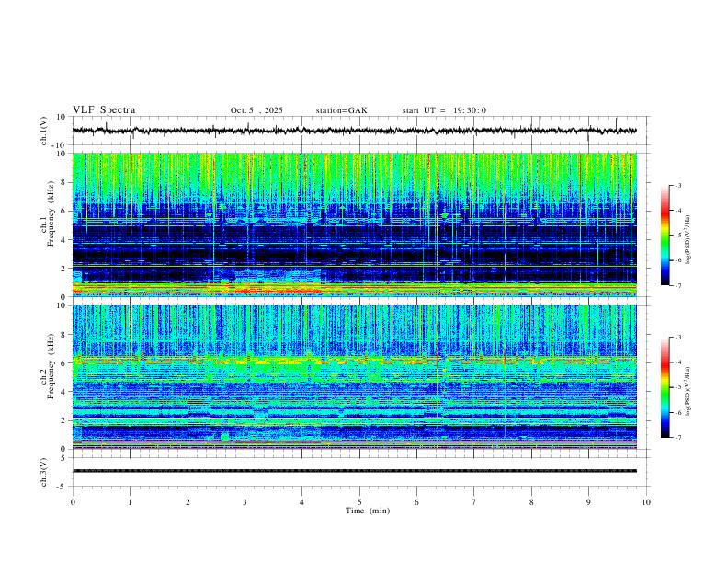Click the "2" kHz tick of ch.1 spectrogram
Viewport: 728px width, 563px height.
pos(64,269)
